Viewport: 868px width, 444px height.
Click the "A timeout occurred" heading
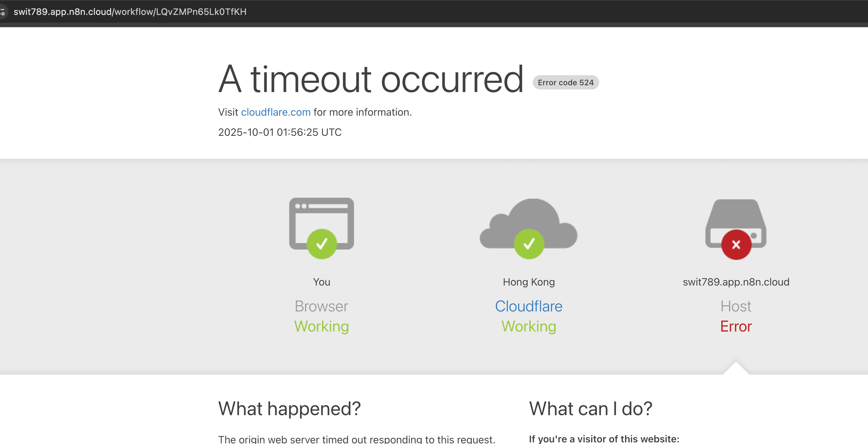[x=371, y=79]
